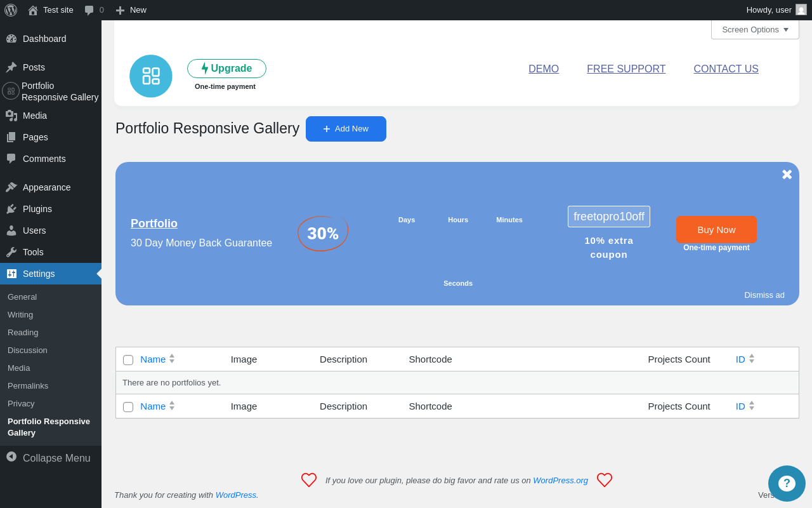Open the DEMO link

(544, 69)
